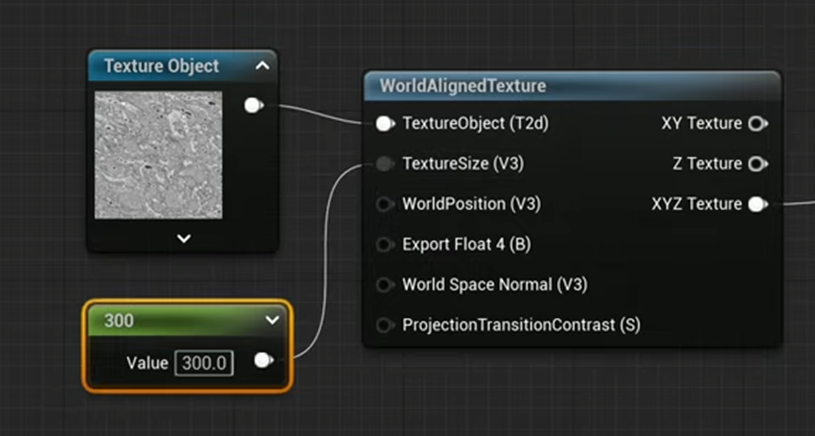Click the XYZ Texture label
This screenshot has width=815, height=436.
tap(697, 204)
